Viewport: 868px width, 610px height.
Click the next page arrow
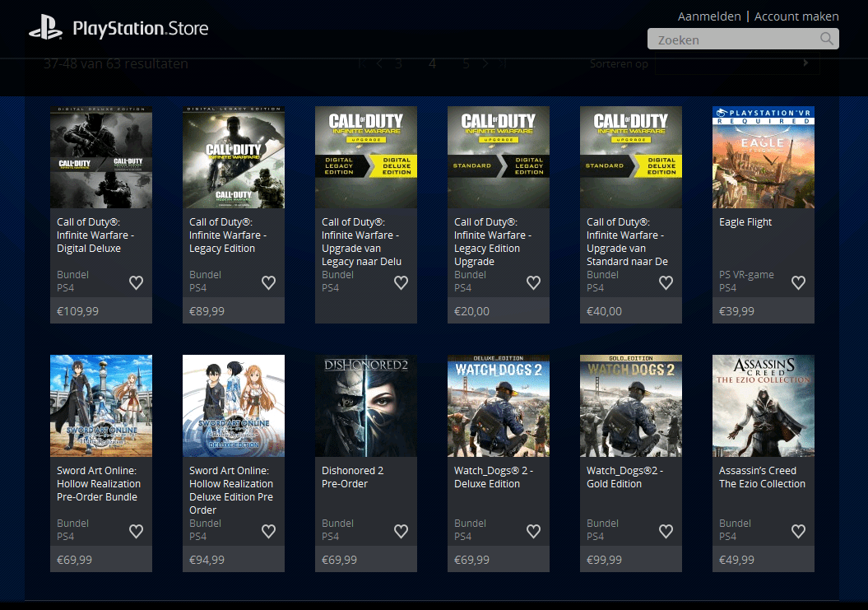[x=485, y=63]
